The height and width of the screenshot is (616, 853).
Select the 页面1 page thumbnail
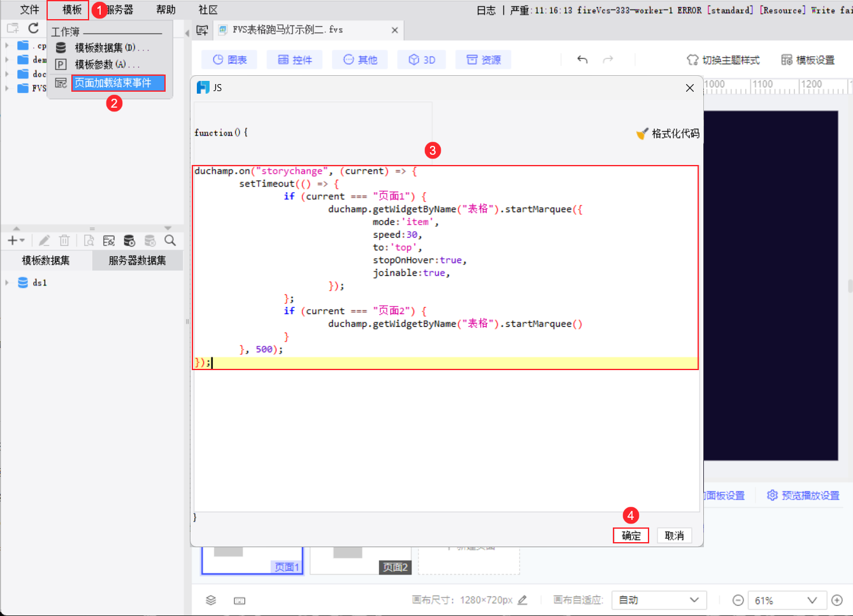pos(252,561)
